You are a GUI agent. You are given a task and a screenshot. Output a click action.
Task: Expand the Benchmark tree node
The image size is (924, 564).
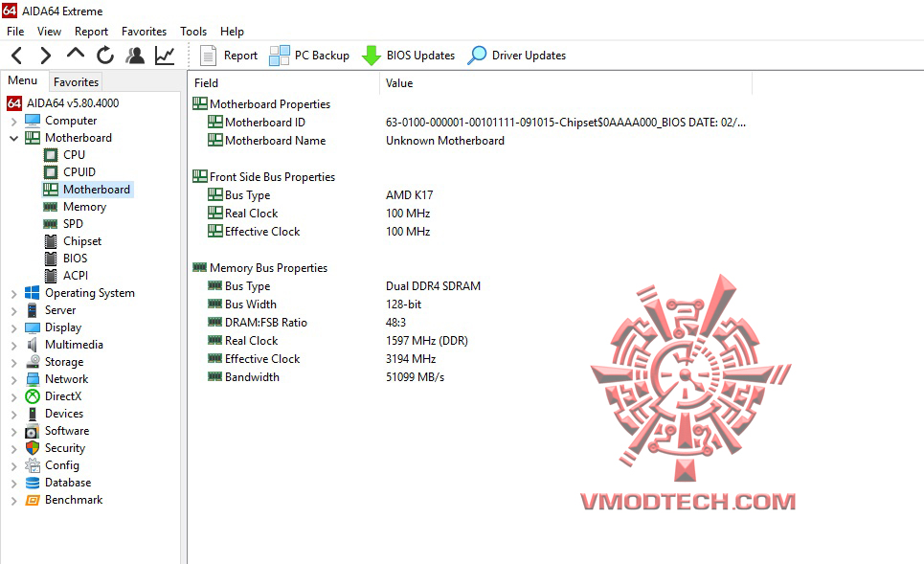(x=13, y=501)
